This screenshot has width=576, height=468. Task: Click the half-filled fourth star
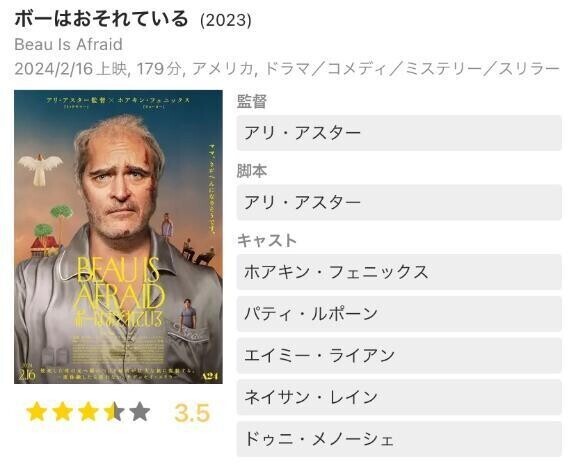(x=114, y=411)
